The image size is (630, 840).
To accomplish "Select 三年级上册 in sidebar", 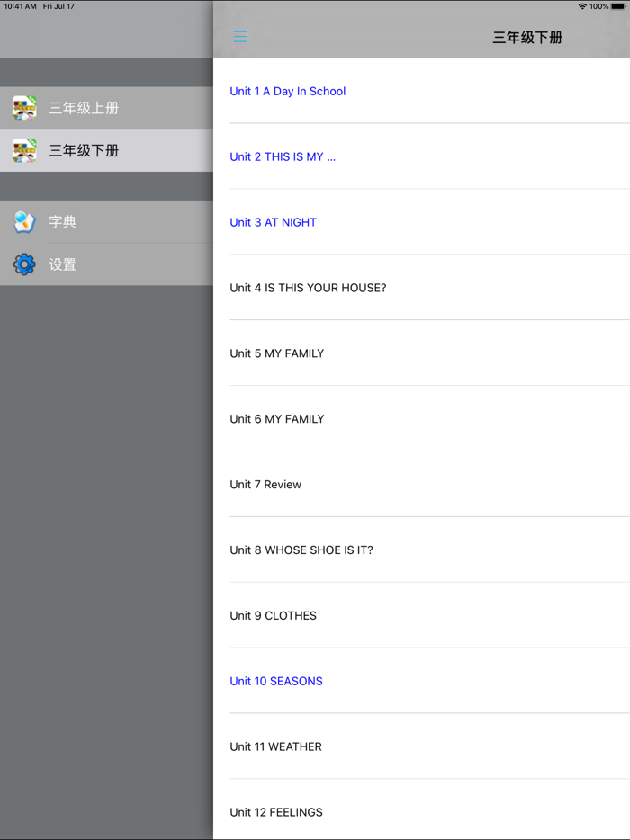I will click(107, 108).
